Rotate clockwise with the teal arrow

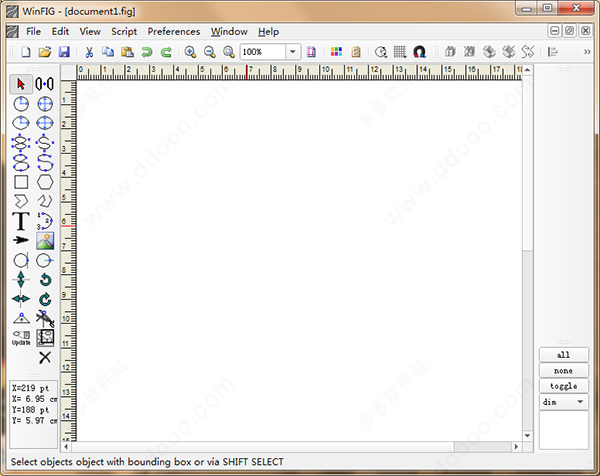click(45, 299)
